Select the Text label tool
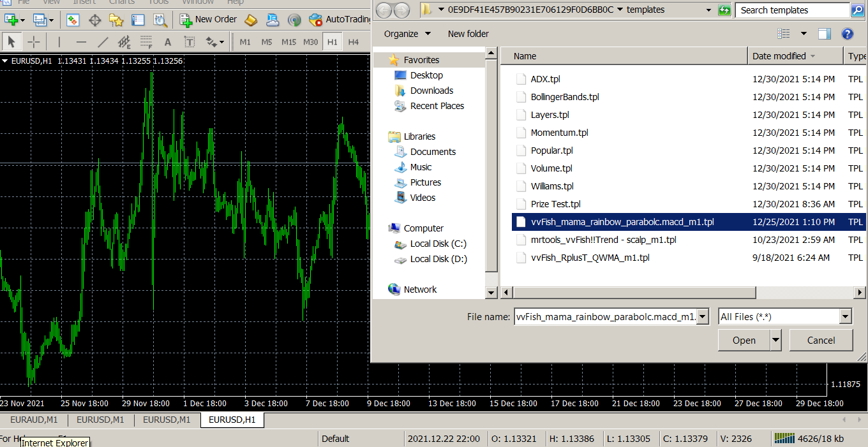Viewport: 868px width, 447px height. pos(190,42)
